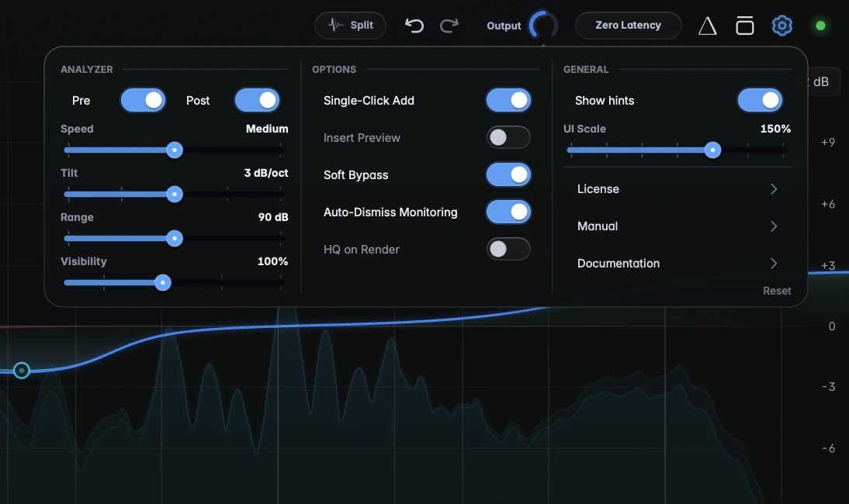Screen dimensions: 849x504
Task: Open the Manual entry arrow
Action: (774, 226)
